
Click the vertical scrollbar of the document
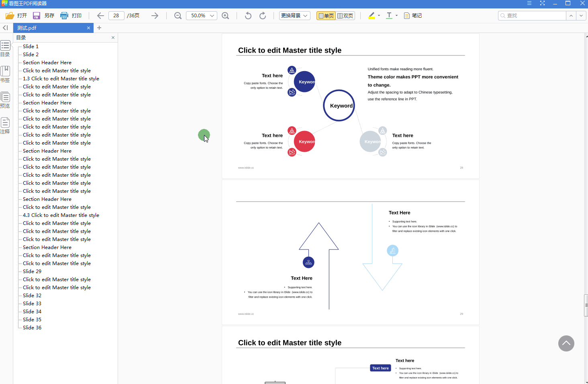(586, 306)
